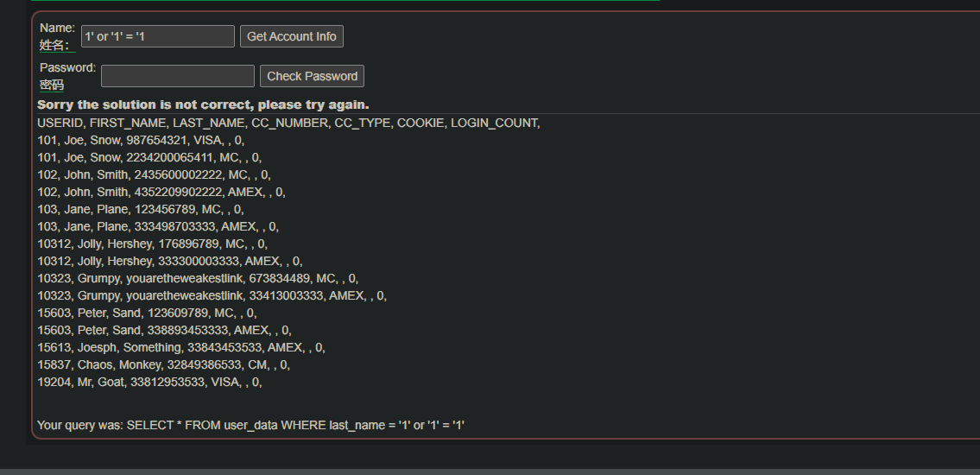Click the Mr Goat result row
The image size is (980, 475).
pos(149,381)
